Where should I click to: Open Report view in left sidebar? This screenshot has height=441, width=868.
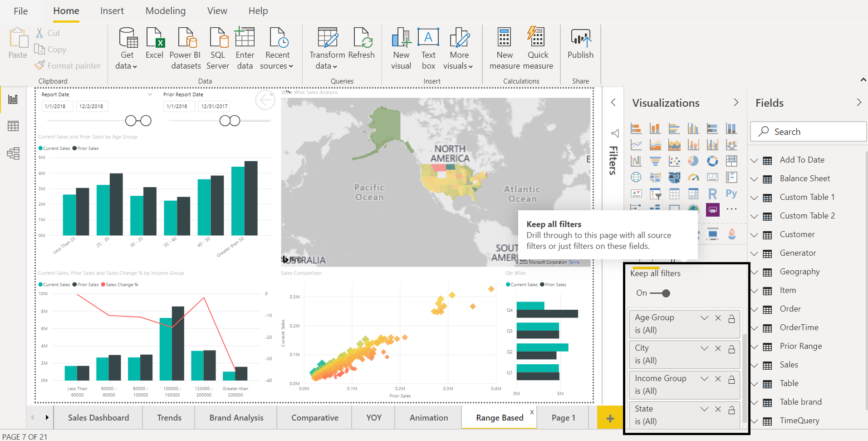tap(13, 99)
